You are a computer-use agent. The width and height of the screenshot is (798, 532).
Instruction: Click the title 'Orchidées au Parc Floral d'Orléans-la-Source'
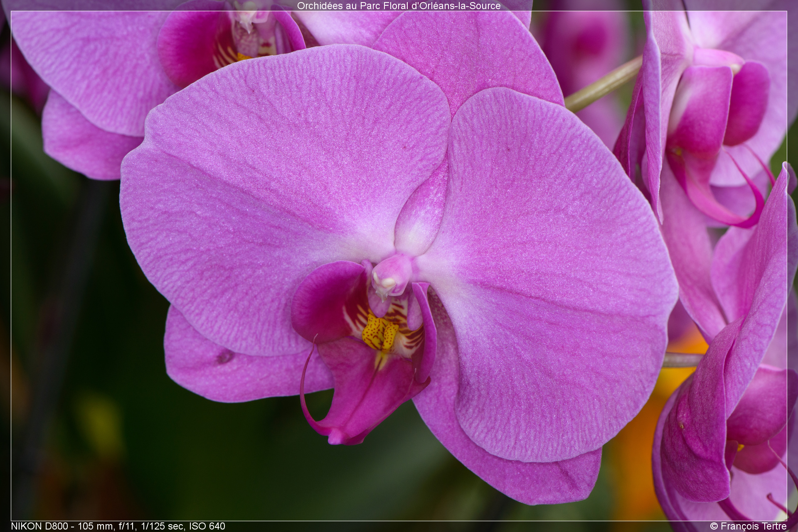[399, 5]
